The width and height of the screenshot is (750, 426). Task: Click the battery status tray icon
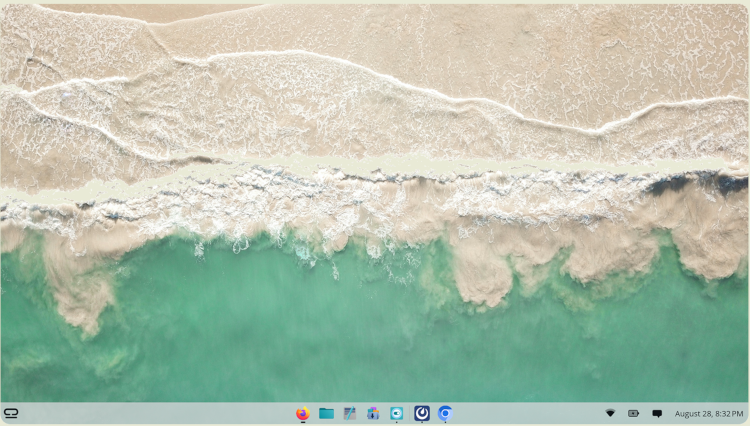[633, 413]
